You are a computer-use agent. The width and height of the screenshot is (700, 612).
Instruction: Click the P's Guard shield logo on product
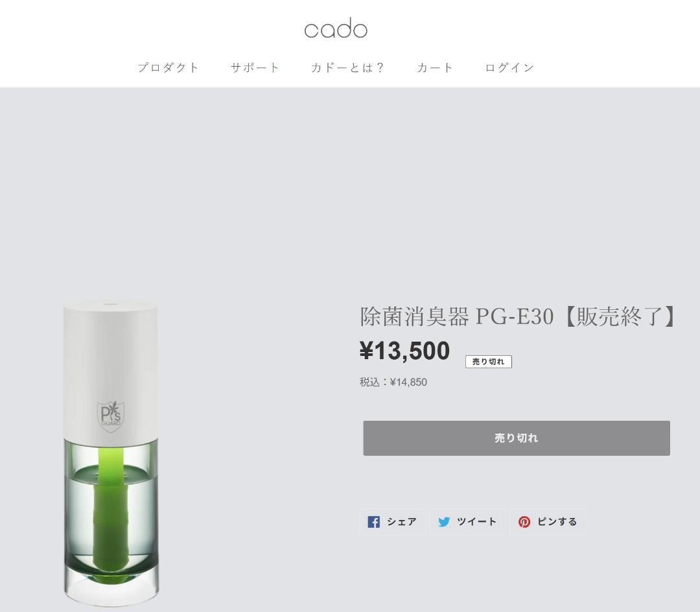(x=111, y=416)
